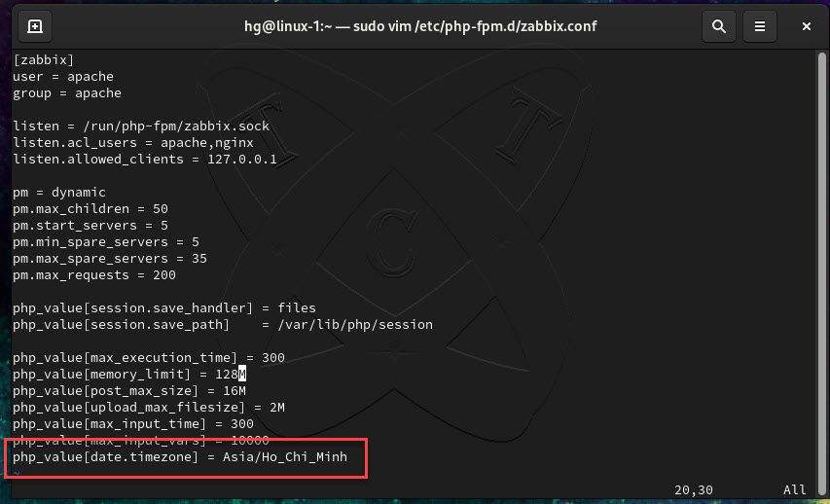This screenshot has width=830, height=504.
Task: Click the pm.max_spare_servers = 35 line
Action: coord(110,259)
